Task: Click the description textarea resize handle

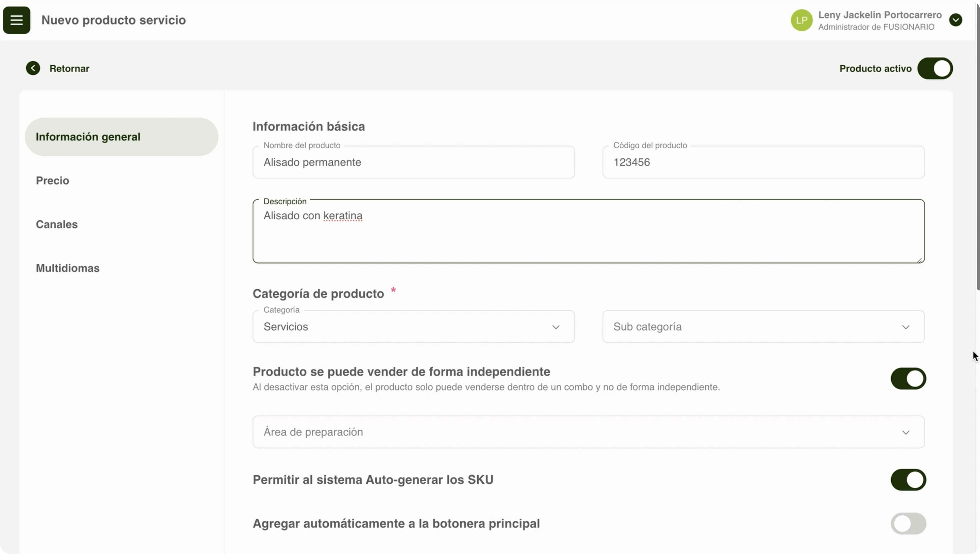Action: click(x=919, y=260)
